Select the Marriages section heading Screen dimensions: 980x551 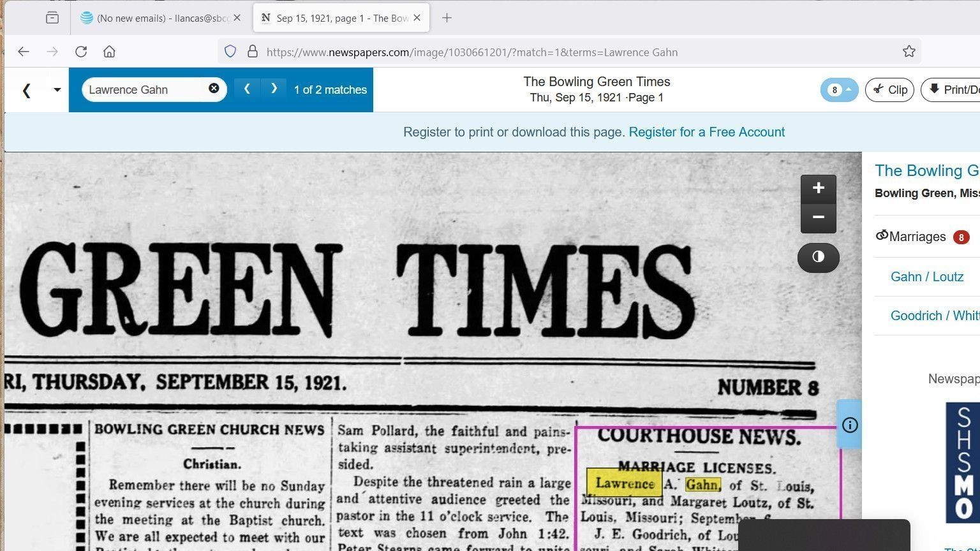coord(917,237)
